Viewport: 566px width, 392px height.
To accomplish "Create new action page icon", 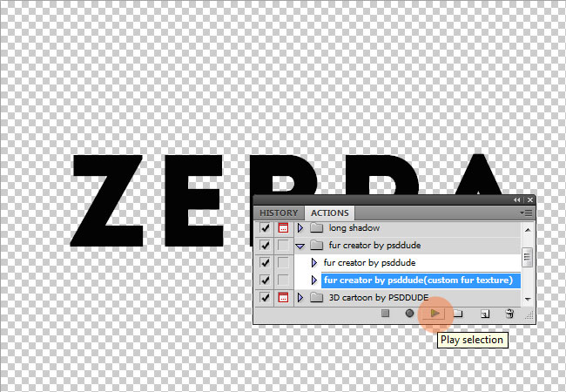I will tap(485, 314).
